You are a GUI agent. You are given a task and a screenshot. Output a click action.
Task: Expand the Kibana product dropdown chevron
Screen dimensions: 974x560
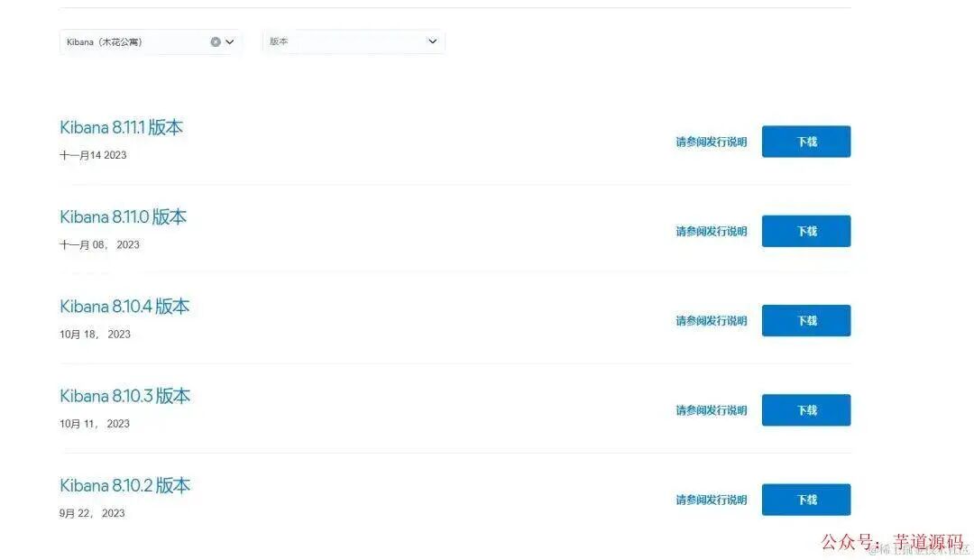tap(230, 41)
